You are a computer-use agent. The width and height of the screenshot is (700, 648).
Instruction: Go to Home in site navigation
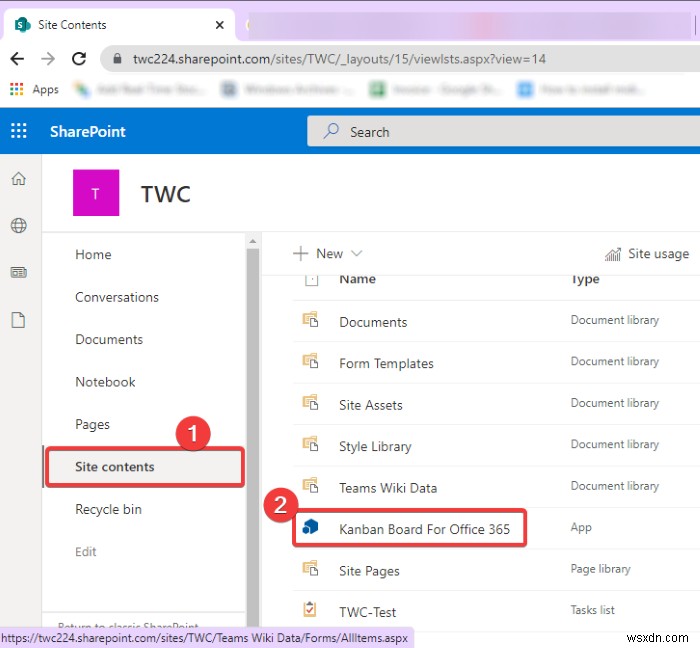click(93, 254)
